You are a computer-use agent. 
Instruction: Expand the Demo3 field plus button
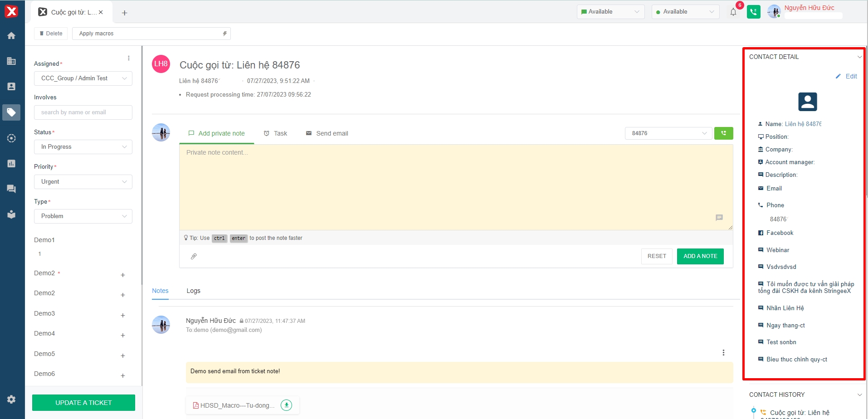click(123, 315)
